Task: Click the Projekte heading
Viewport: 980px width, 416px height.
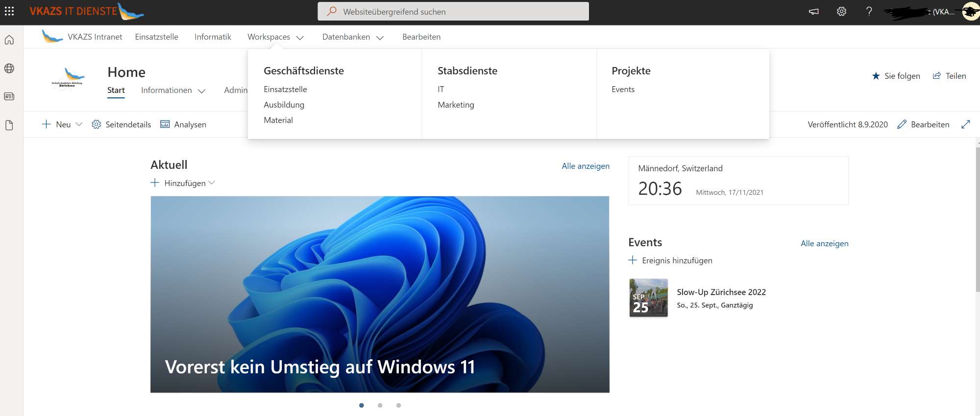Action: [x=631, y=70]
